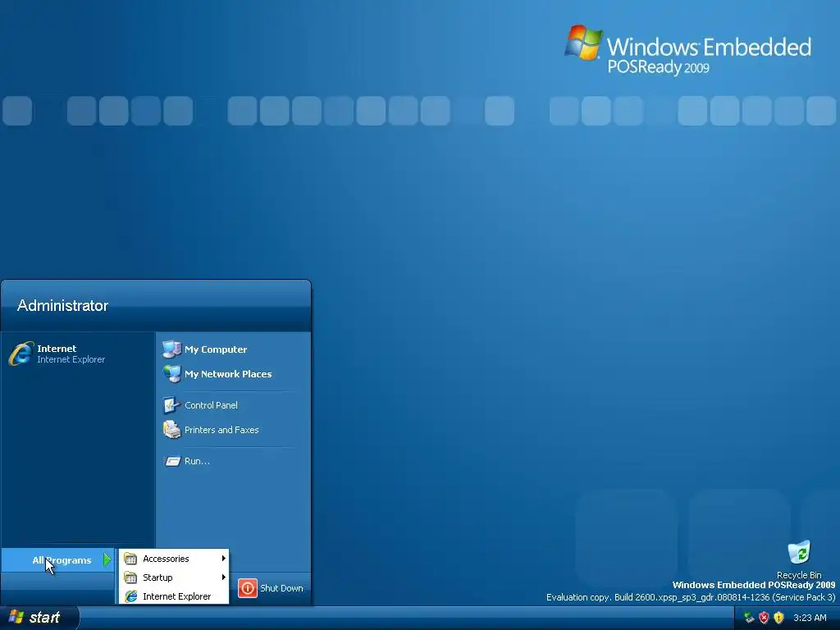840x630 pixels.
Task: Open the Recycle Bin on the desktop
Action: 799,553
